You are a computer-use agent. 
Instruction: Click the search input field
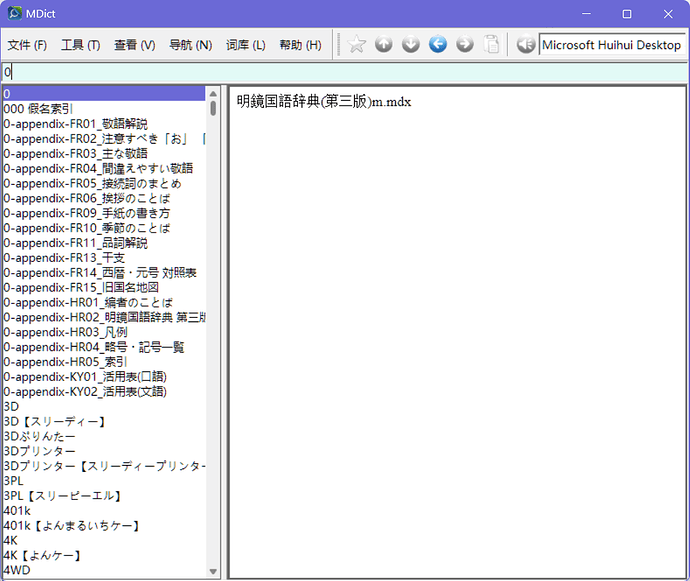click(x=345, y=72)
